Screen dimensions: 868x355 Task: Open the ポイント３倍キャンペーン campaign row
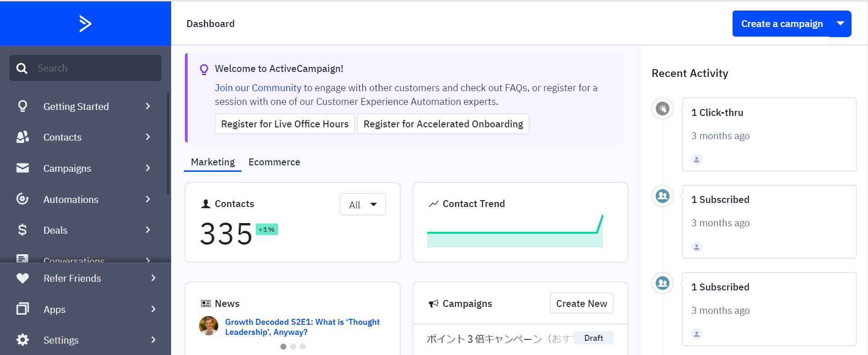click(520, 339)
